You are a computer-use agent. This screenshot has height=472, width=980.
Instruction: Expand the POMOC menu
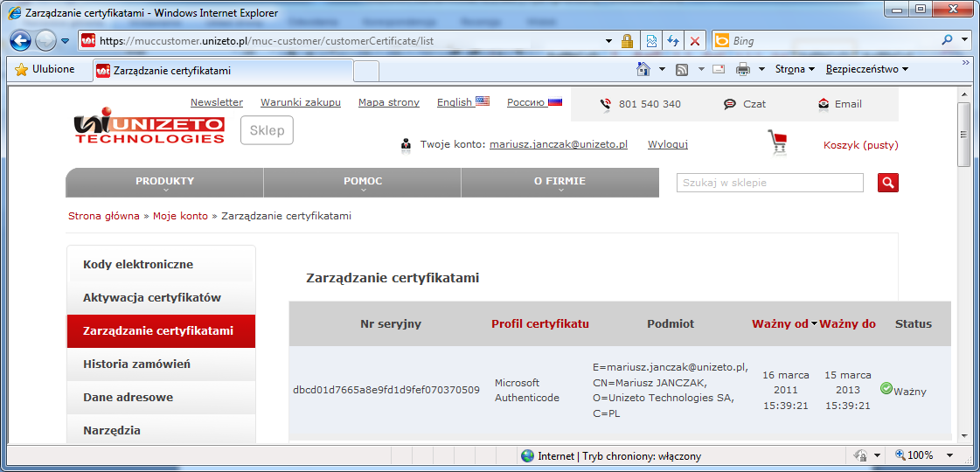(363, 183)
